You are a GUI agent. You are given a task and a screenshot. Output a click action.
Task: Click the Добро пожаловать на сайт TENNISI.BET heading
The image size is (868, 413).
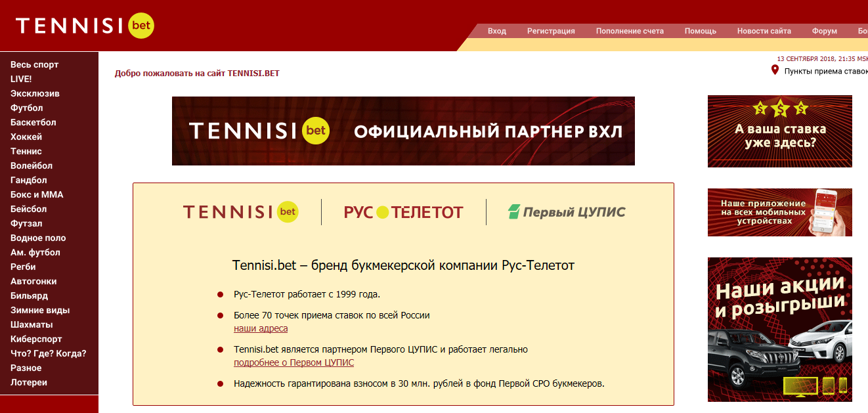[x=197, y=74]
